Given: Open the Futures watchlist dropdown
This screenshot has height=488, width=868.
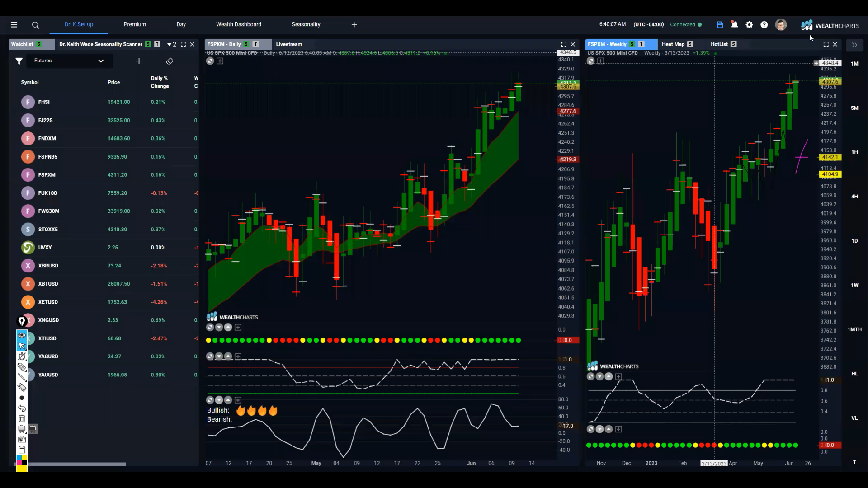Looking at the screenshot, I should point(69,61).
